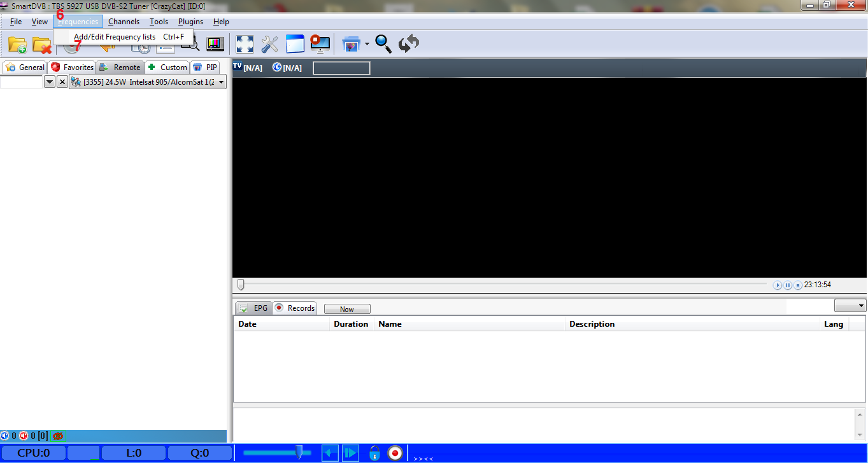The width and height of the screenshot is (868, 463).
Task: Click the red speaker count icon at list bottom
Action: click(24, 436)
